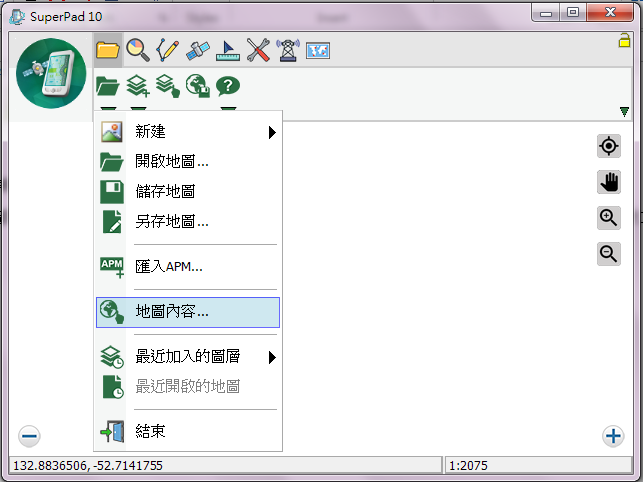The image size is (643, 482).
Task: Toggle the yellow padlock icon
Action: point(624,40)
